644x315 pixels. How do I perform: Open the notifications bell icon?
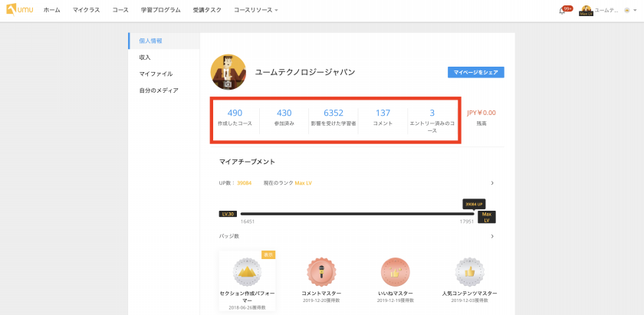pyautogui.click(x=562, y=11)
